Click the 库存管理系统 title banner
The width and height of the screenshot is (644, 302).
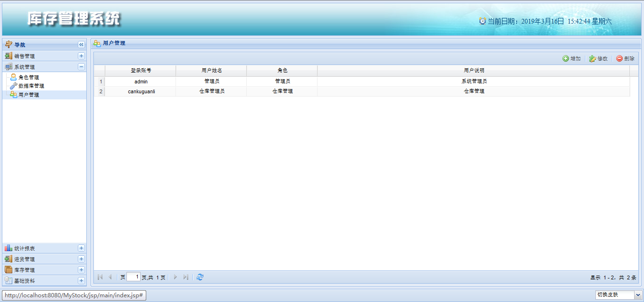point(74,19)
